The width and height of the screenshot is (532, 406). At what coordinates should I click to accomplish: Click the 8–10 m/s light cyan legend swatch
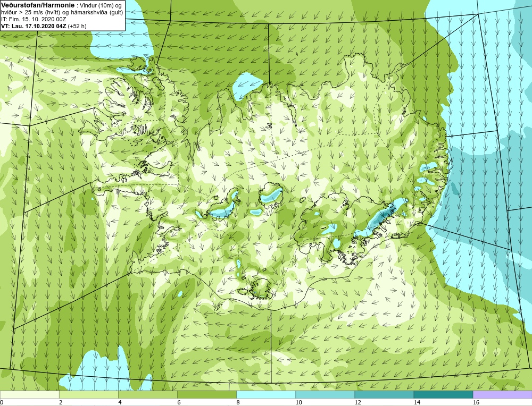(265, 394)
